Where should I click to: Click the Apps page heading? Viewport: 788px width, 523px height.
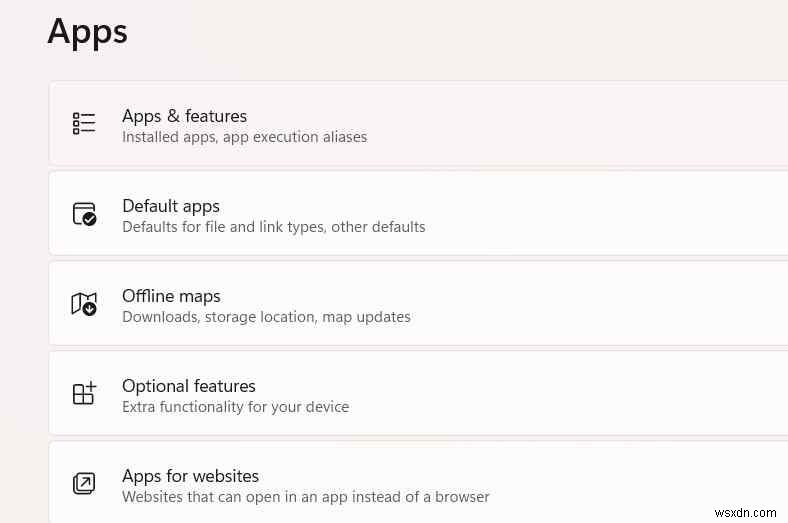click(88, 31)
